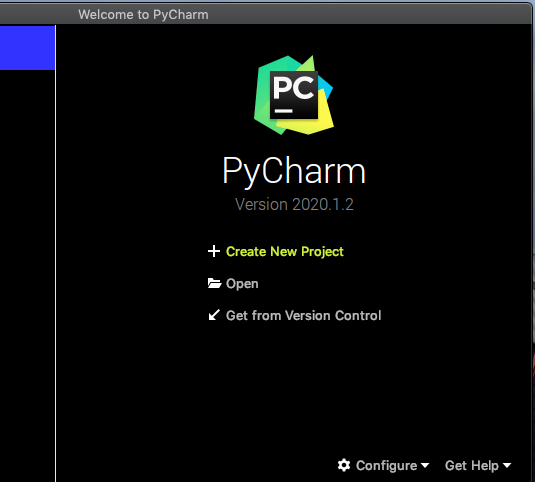Choose the Open project text link
535x482 pixels.
[x=242, y=284]
